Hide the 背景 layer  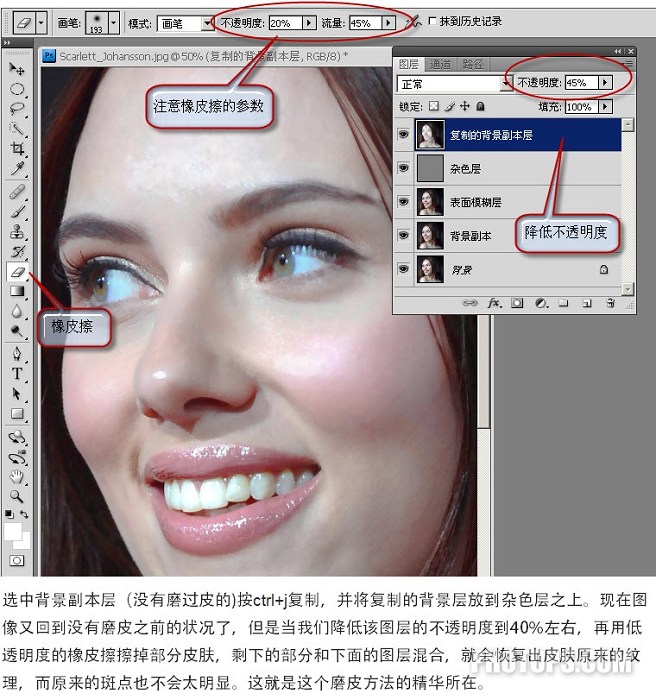(x=403, y=269)
